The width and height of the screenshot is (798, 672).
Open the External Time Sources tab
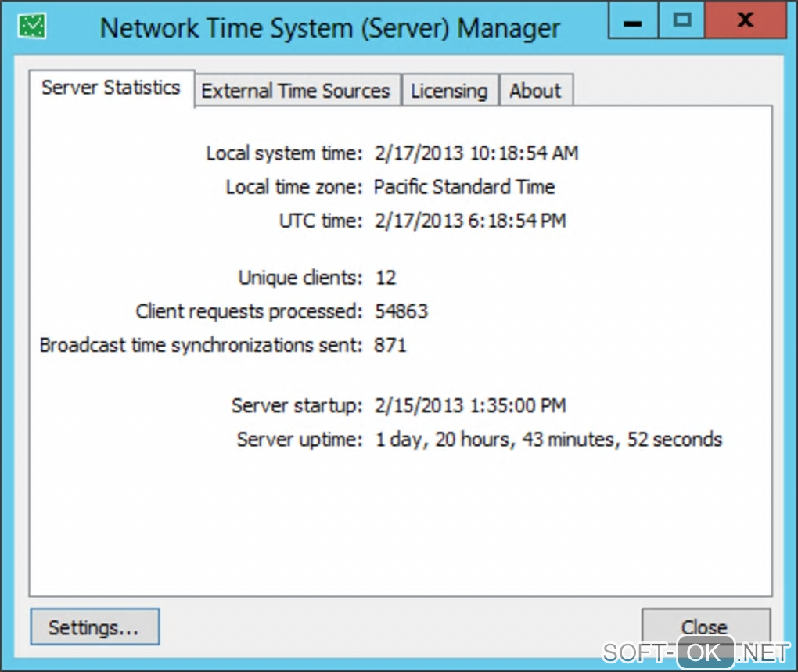296,91
